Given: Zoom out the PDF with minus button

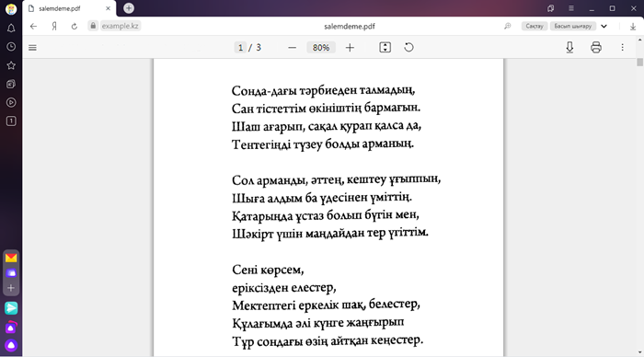Looking at the screenshot, I should click(x=292, y=48).
